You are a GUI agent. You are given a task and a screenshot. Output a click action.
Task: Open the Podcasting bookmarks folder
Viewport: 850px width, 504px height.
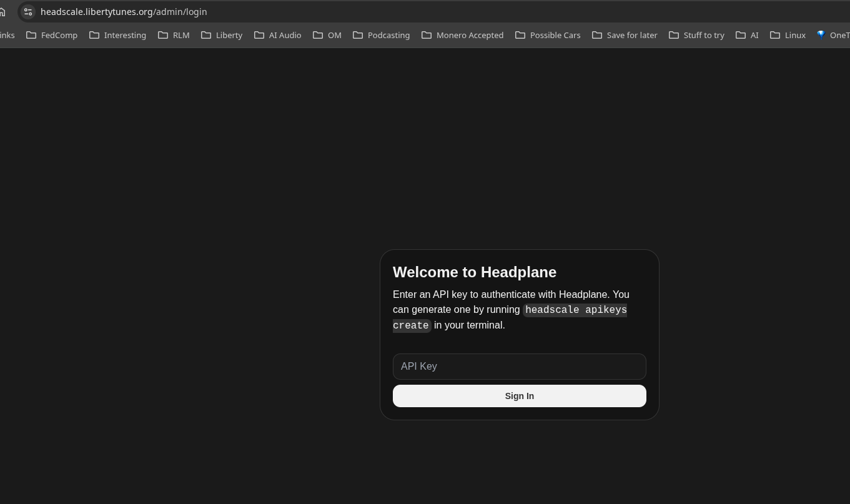(382, 35)
